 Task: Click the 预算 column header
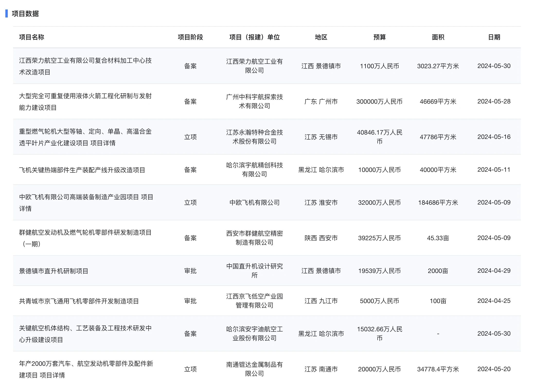click(x=379, y=37)
